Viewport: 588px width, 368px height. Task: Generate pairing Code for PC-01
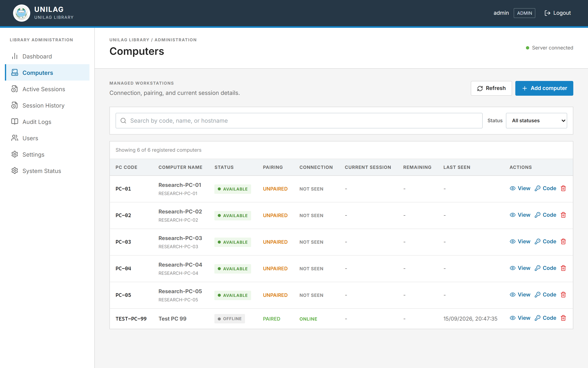click(x=546, y=188)
